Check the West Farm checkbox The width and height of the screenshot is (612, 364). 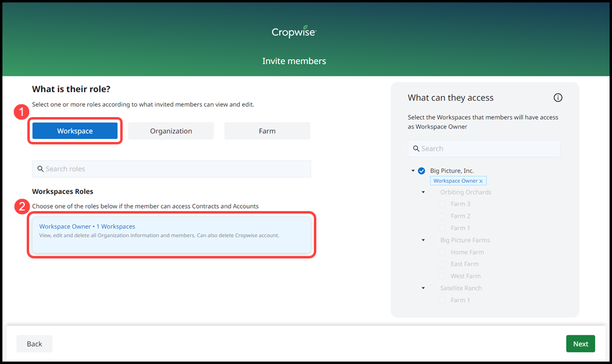[441, 276]
